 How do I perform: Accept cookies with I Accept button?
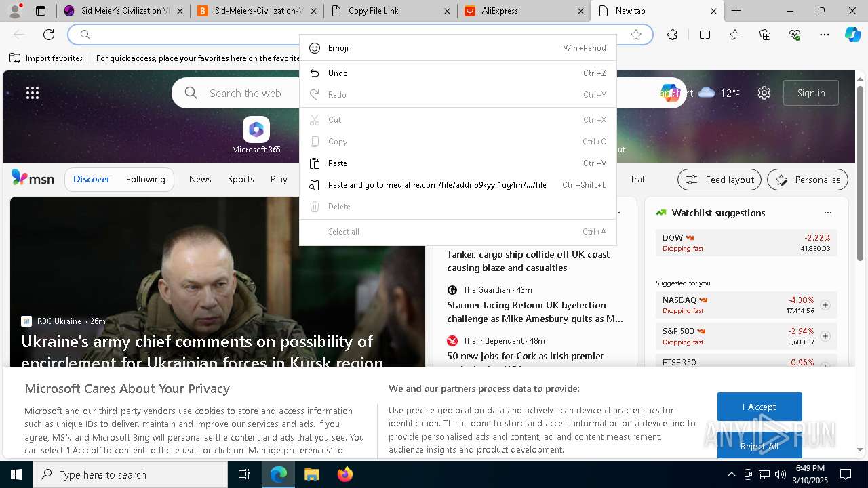point(759,407)
